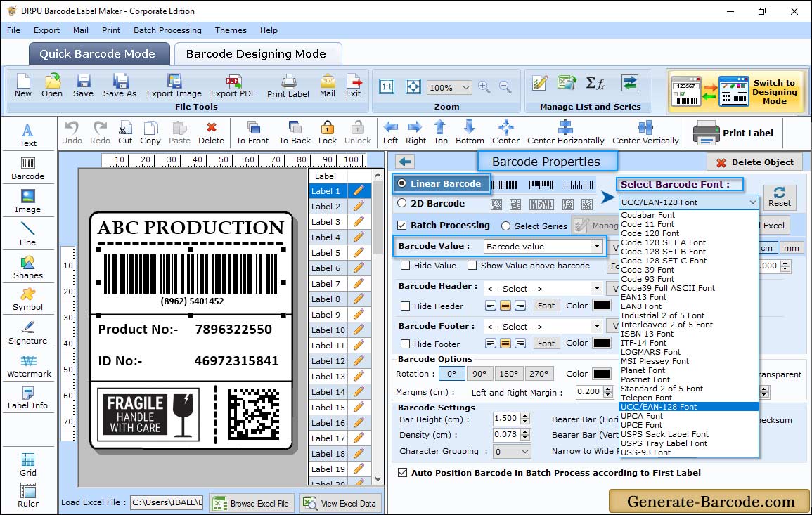The height and width of the screenshot is (515, 812).
Task: Tick the Hide Header checkbox
Action: click(406, 306)
